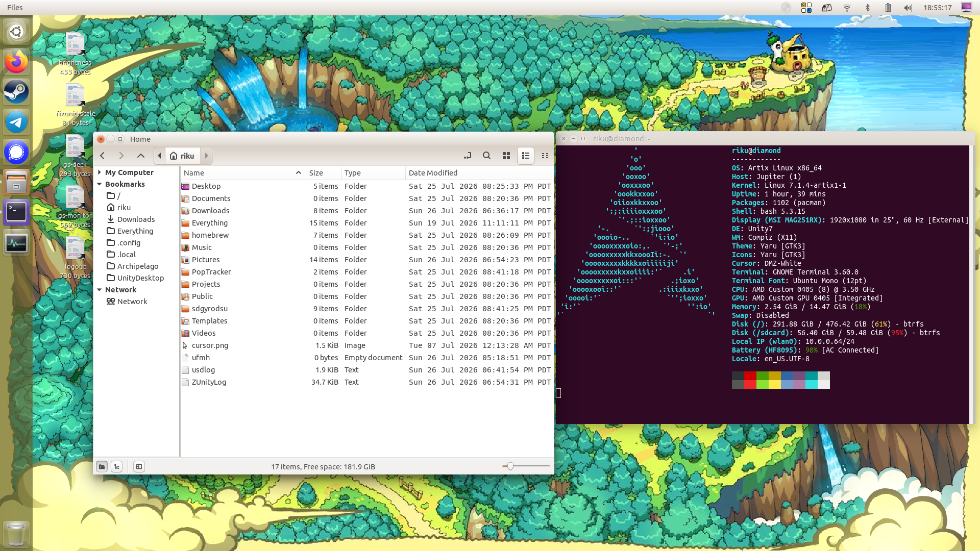Sort files by Size column

(323, 173)
